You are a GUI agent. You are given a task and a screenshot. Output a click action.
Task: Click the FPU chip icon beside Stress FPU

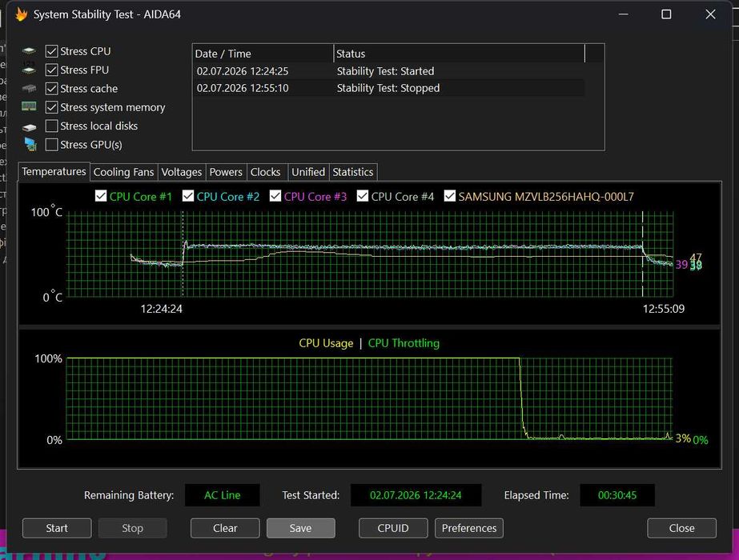[29, 70]
